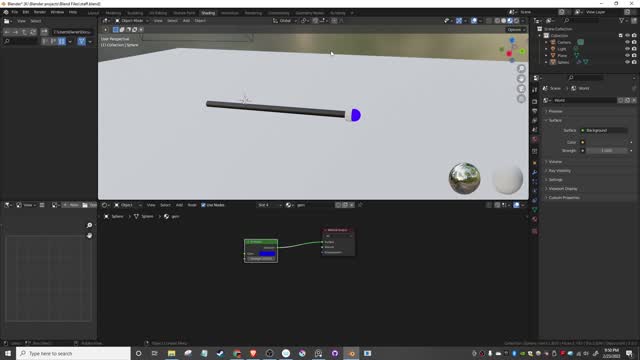Open the viewport Options dropdown
The image size is (640, 360).
pyautogui.click(x=516, y=29)
